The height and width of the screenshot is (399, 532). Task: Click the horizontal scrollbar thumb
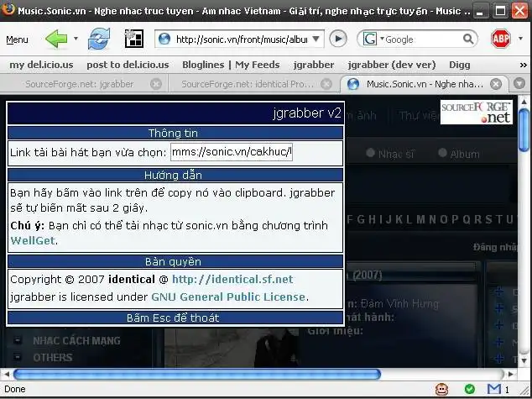tap(197, 374)
